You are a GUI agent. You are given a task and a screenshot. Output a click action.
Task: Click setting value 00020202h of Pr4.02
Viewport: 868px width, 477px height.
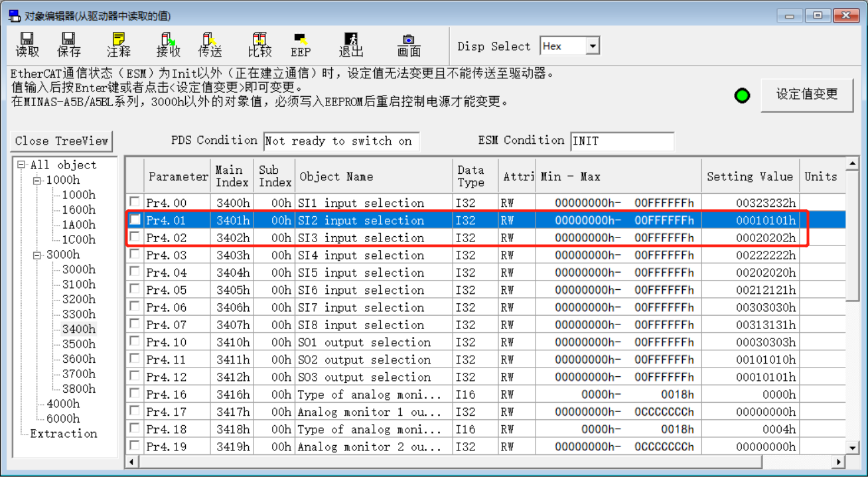tap(751, 238)
